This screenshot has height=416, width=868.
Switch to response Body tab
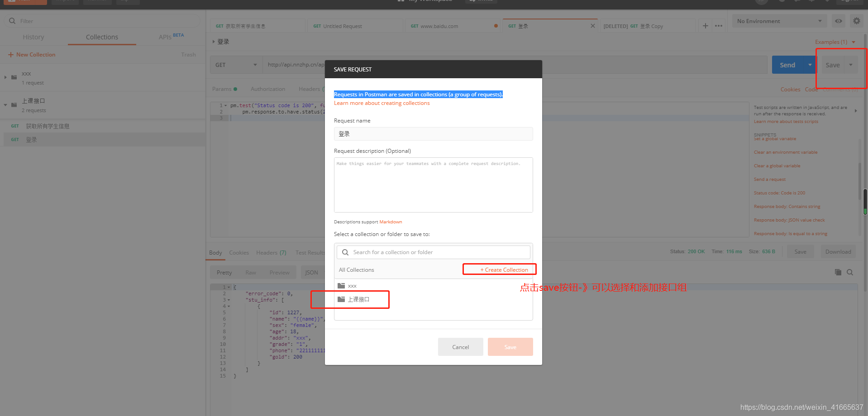pos(215,253)
